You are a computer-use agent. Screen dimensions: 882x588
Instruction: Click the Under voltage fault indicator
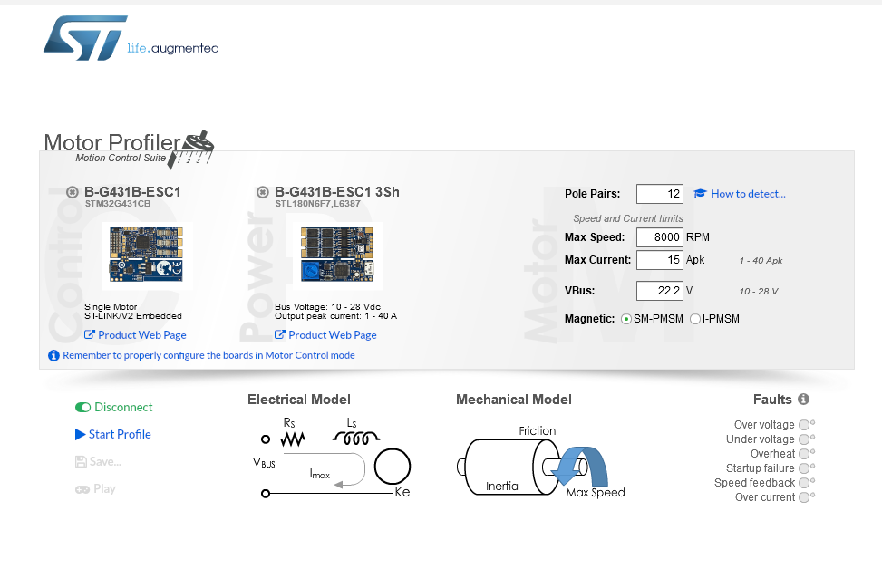click(x=805, y=439)
